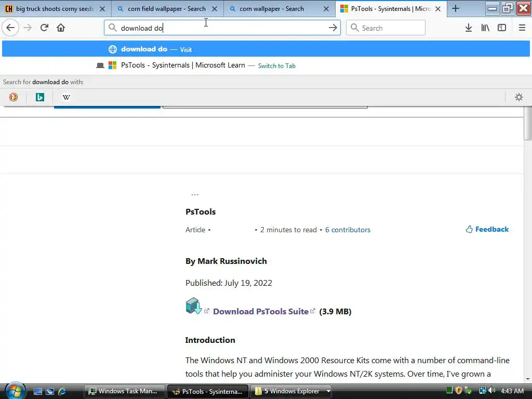The image size is (532, 399).
Task: Click the go arrow in the address bar
Action: click(333, 28)
